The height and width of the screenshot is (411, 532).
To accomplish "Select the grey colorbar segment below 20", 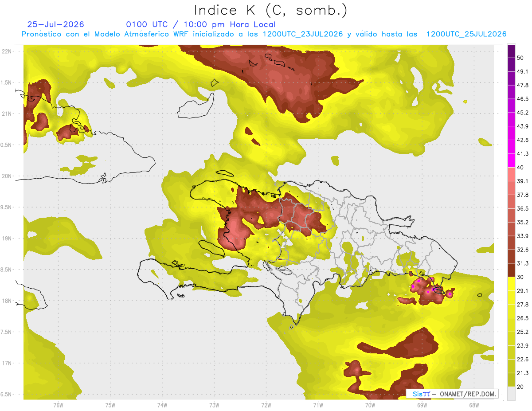I will click(x=511, y=393).
